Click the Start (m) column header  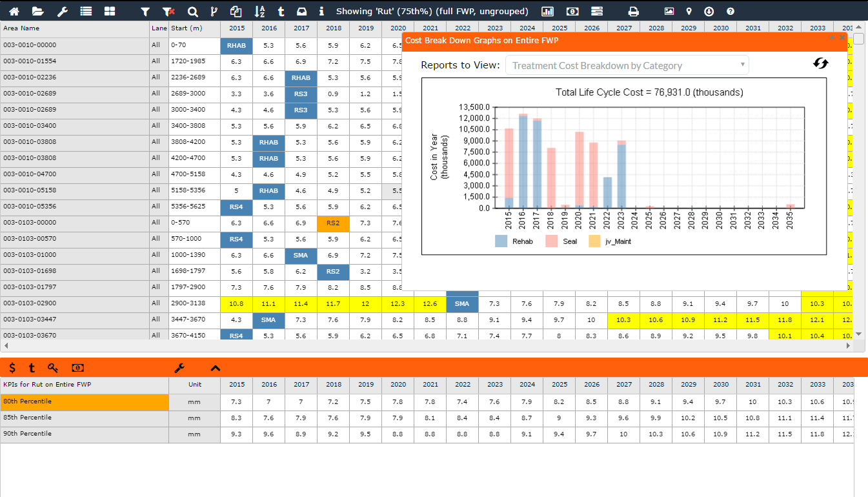point(194,28)
